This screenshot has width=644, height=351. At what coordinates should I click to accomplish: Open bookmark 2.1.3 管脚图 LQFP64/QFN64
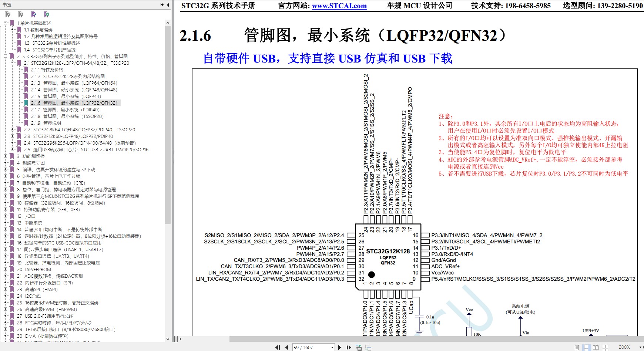point(74,83)
